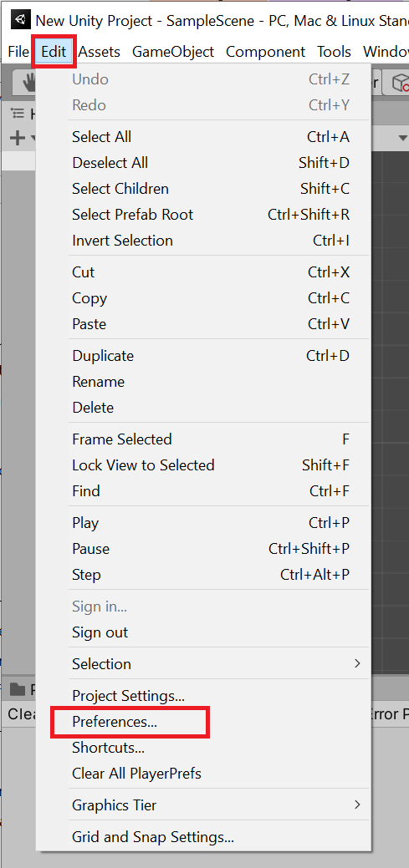This screenshot has width=409, height=868.
Task: Click the Unity logo in title bar
Action: pyautogui.click(x=21, y=21)
